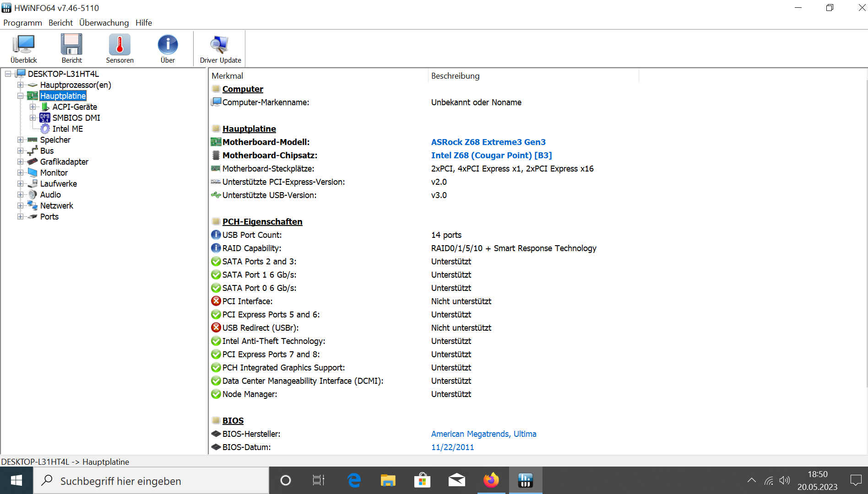
Task: Click the ACPI-Geräte icon in tree
Action: pos(45,107)
